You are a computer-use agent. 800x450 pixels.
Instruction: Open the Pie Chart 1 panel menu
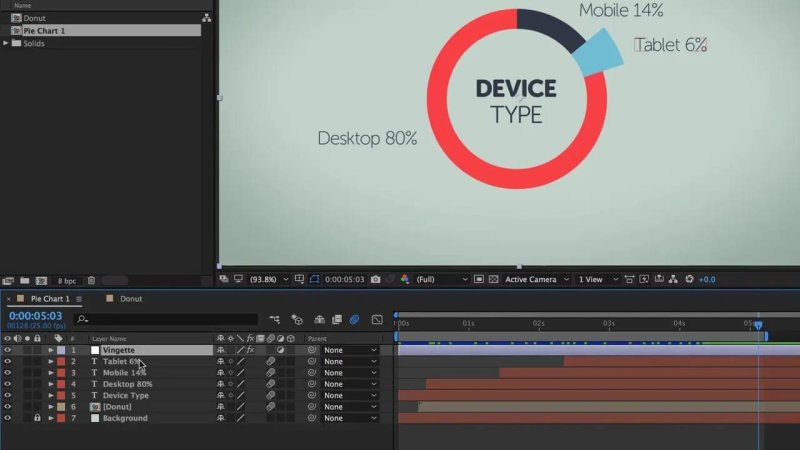79,299
